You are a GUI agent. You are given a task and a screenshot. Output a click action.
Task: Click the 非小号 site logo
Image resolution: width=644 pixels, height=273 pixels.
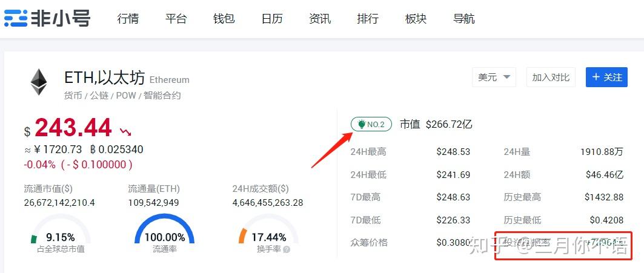[x=47, y=18]
